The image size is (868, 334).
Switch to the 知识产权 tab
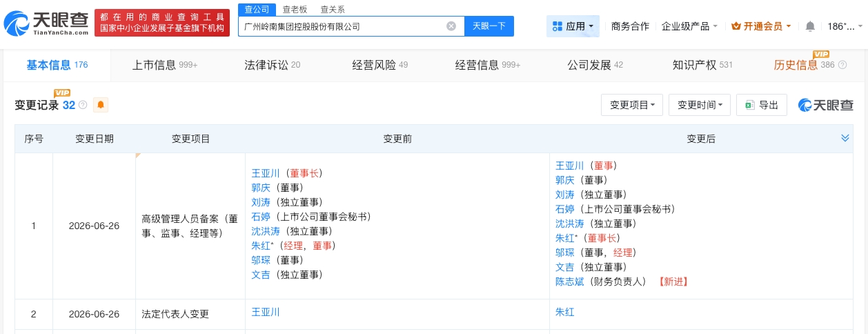pos(702,65)
